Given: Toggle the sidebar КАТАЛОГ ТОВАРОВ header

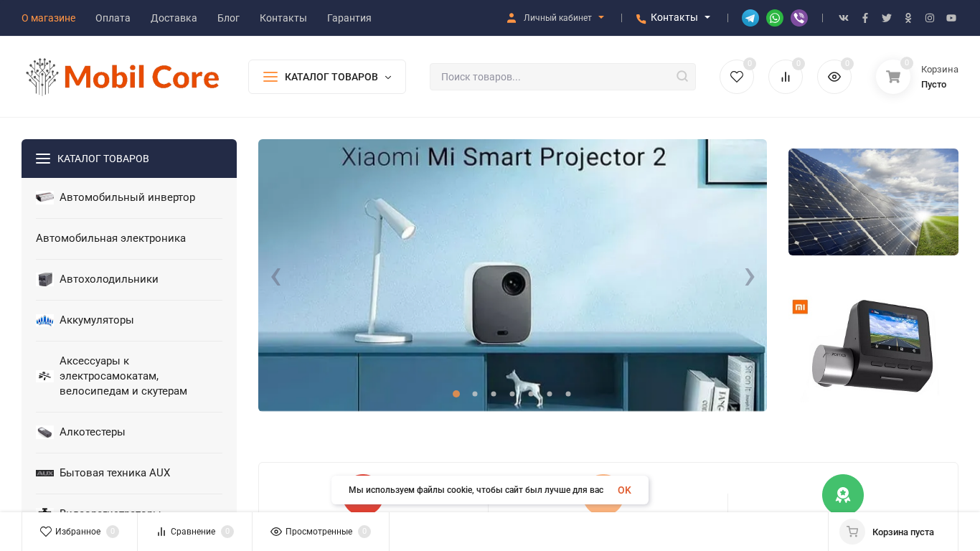Looking at the screenshot, I should pyautogui.click(x=129, y=159).
